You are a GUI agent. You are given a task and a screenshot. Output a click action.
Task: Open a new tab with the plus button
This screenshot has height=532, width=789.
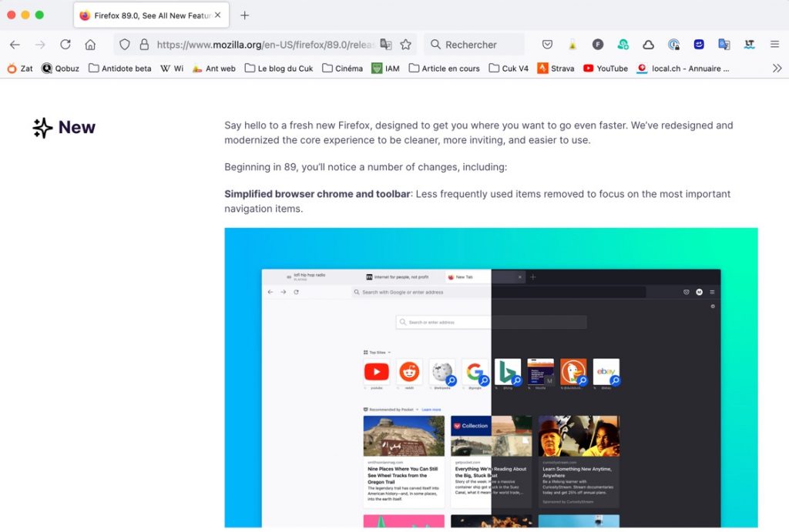click(245, 15)
